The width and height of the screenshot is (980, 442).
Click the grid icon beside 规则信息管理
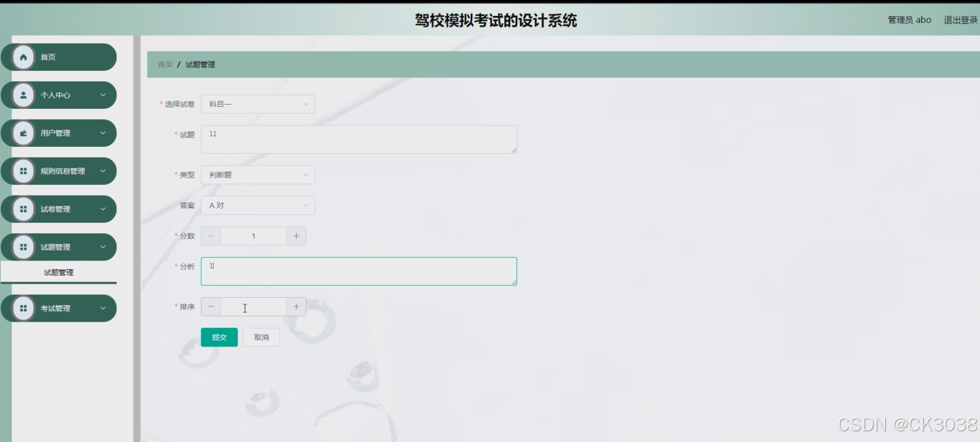pyautogui.click(x=25, y=171)
